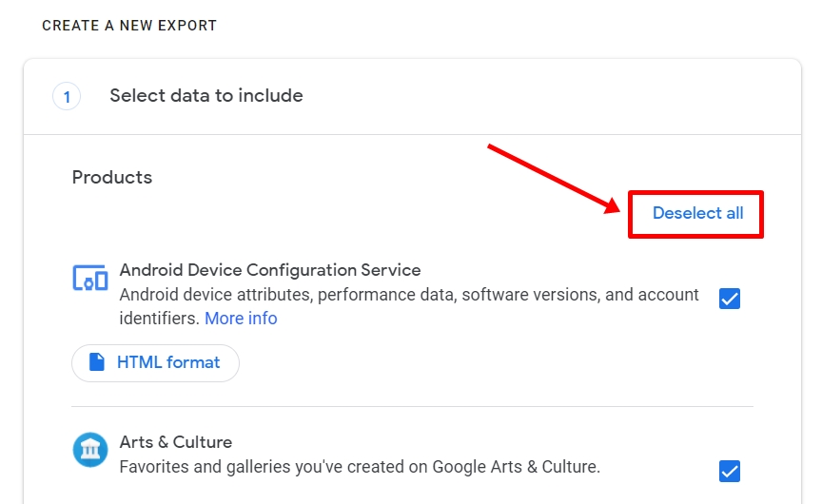Screen dimensions: 822x504
Task: Click the step 1 number circle
Action: pyautogui.click(x=67, y=96)
